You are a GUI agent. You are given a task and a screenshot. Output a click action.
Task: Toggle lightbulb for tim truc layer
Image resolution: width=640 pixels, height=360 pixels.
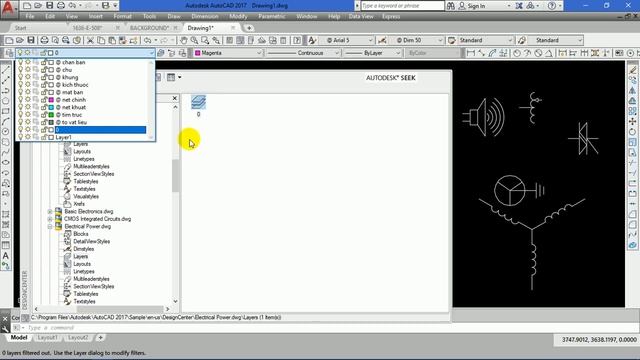pos(20,115)
